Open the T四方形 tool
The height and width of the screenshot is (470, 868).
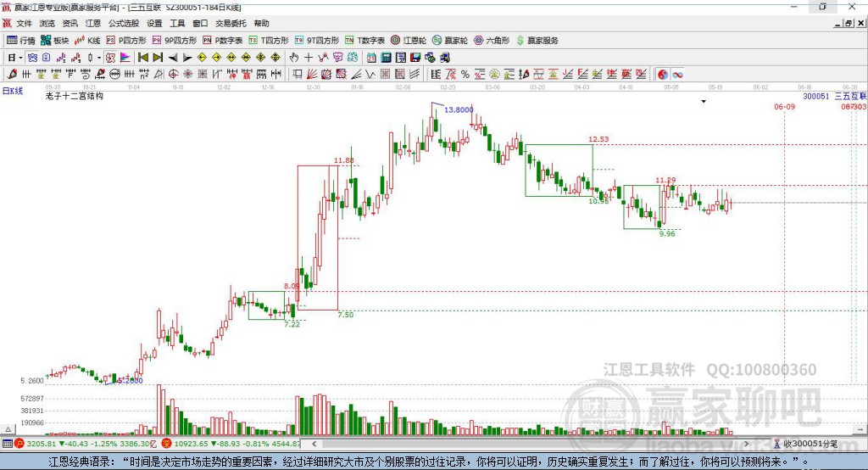click(x=269, y=41)
